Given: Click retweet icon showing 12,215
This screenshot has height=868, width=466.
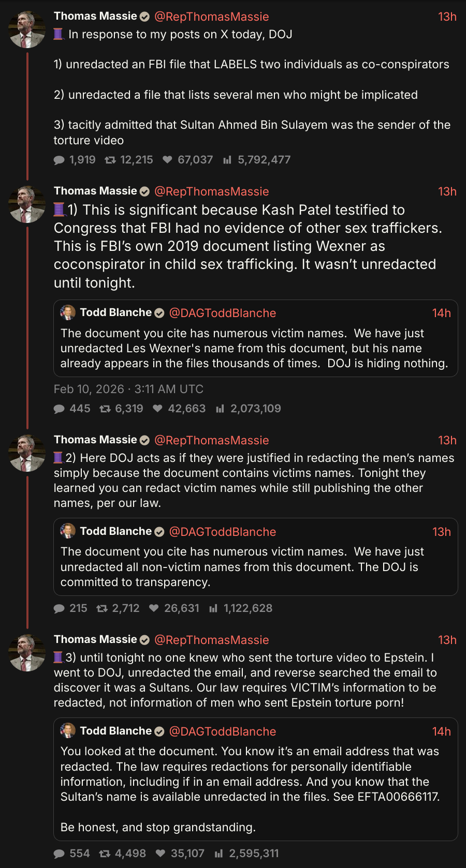Looking at the screenshot, I should 110,160.
